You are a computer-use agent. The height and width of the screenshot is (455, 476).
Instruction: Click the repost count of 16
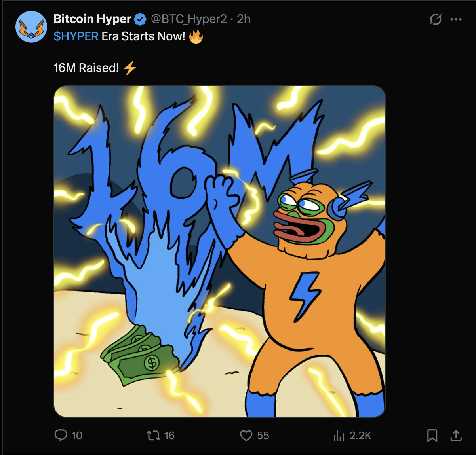tap(169, 436)
